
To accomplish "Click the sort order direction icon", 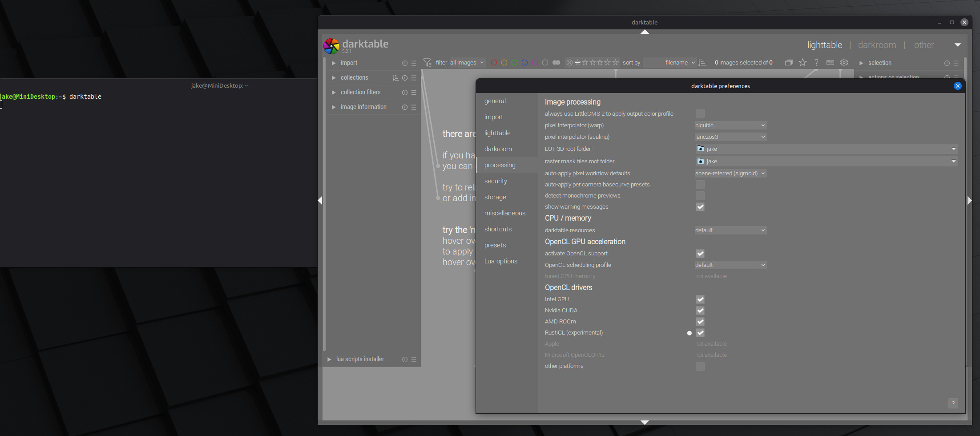I will click(702, 63).
